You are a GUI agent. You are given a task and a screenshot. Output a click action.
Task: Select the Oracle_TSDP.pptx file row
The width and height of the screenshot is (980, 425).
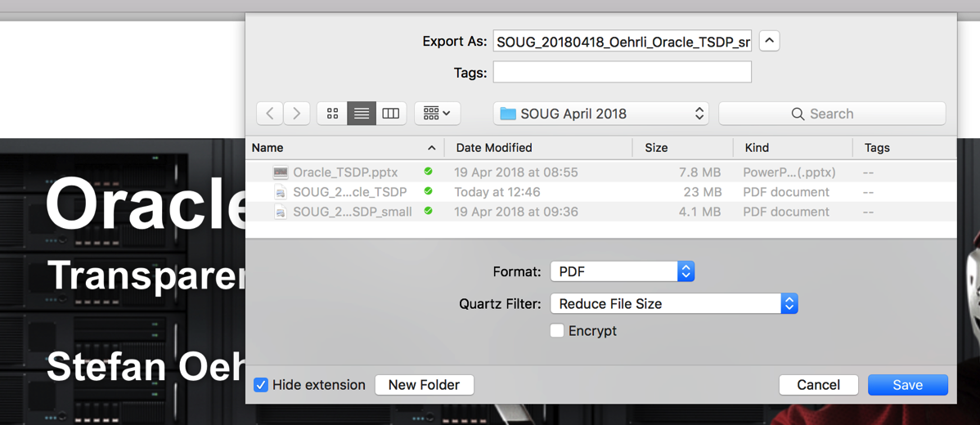point(600,172)
